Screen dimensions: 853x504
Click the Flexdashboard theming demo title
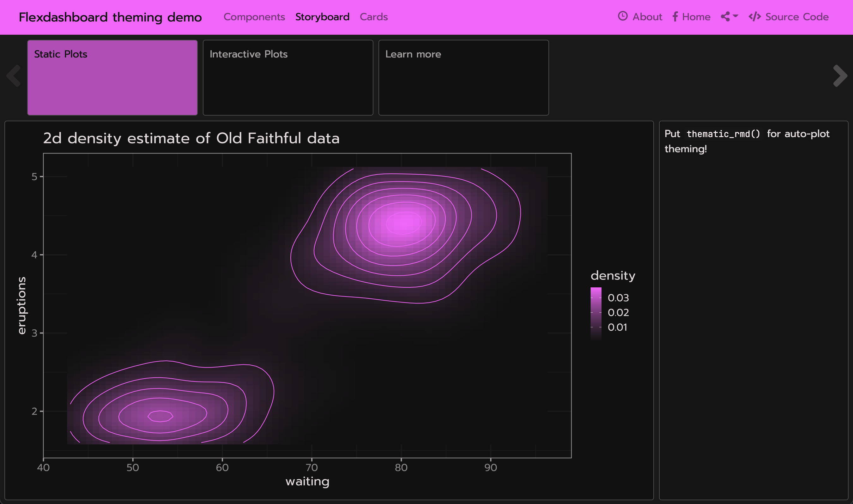point(110,17)
